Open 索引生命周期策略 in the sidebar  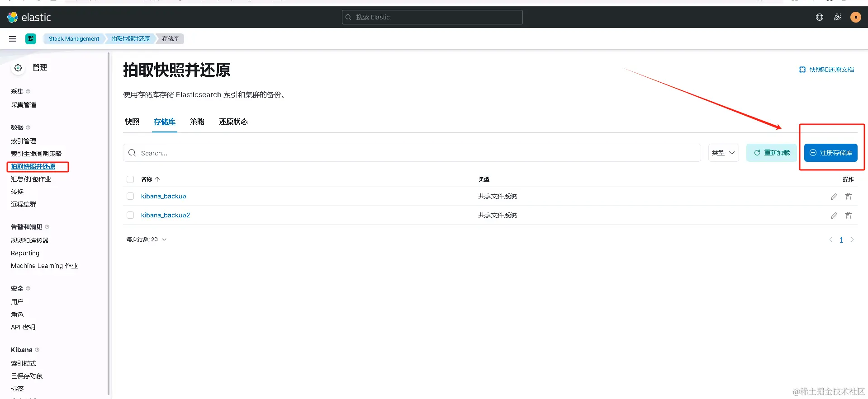click(36, 154)
